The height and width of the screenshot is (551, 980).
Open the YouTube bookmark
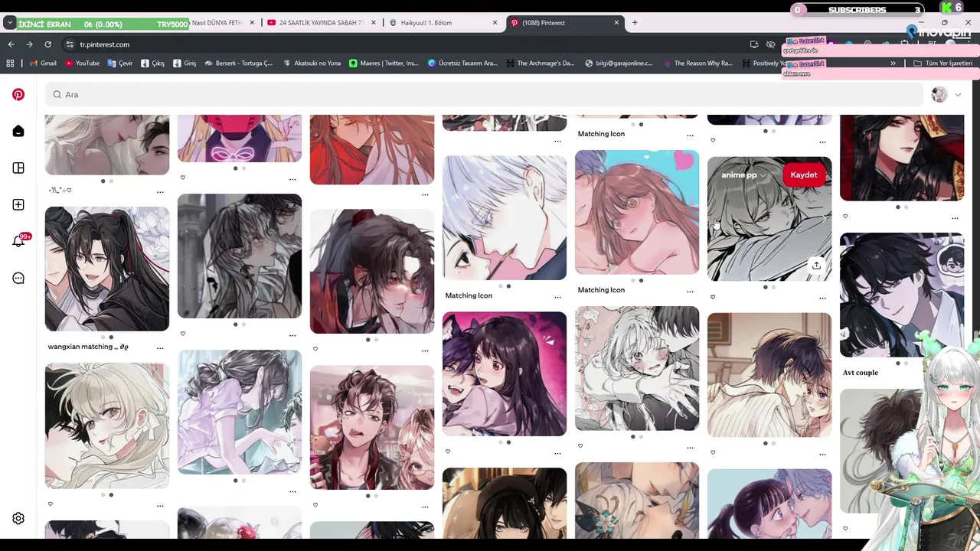pyautogui.click(x=82, y=64)
